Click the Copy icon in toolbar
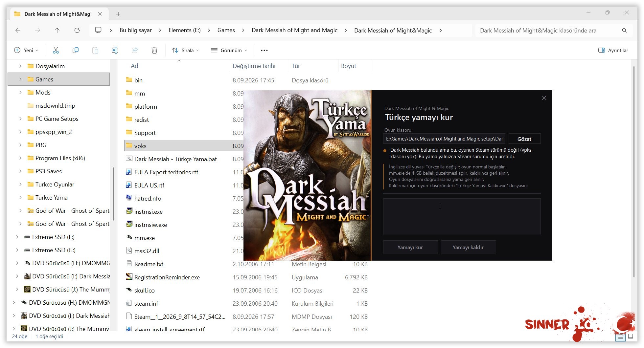 coord(76,50)
